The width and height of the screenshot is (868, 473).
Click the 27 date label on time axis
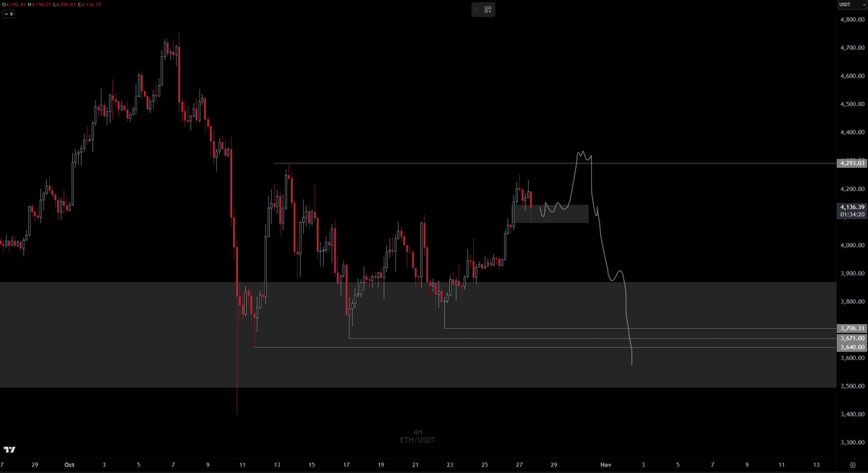click(x=519, y=465)
